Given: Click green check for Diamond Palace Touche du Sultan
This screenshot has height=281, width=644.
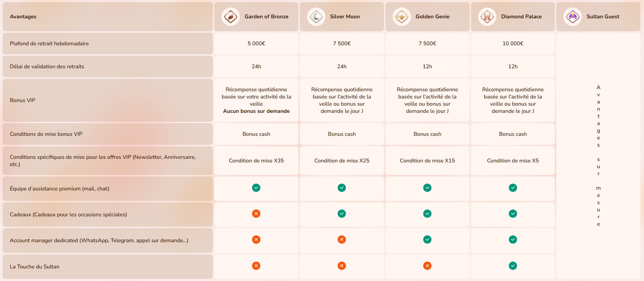Looking at the screenshot, I should [x=513, y=266].
